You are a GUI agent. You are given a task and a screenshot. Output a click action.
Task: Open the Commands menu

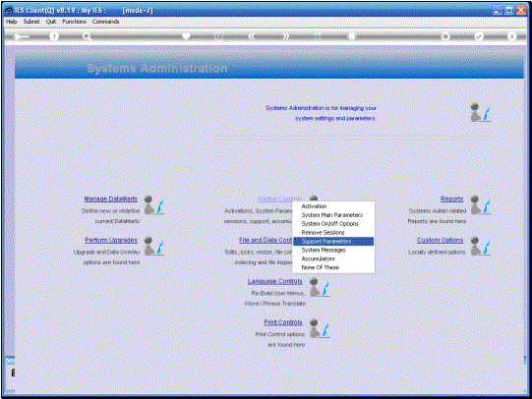(105, 22)
